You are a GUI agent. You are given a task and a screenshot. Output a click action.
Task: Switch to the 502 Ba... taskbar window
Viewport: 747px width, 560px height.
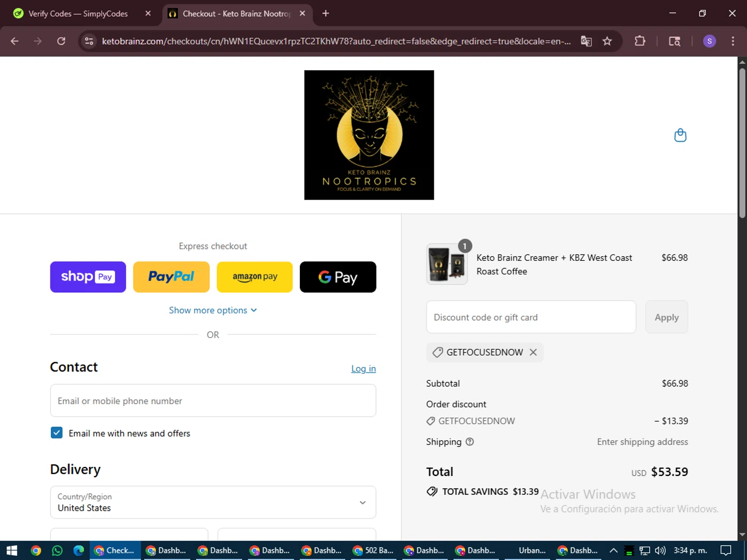[373, 551]
